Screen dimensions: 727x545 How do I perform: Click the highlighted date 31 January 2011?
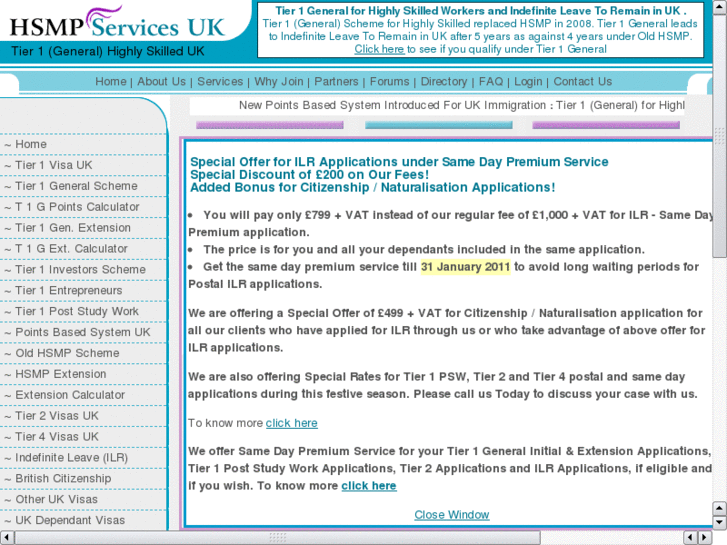click(x=466, y=267)
